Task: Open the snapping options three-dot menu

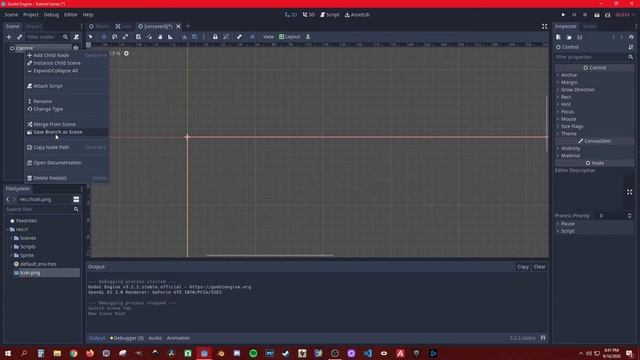Action: coord(204,37)
